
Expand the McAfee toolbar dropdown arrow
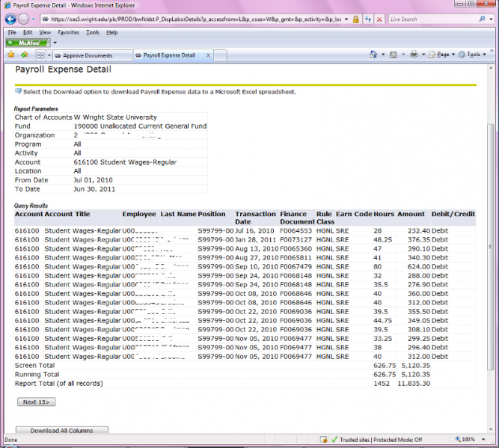coord(55,43)
